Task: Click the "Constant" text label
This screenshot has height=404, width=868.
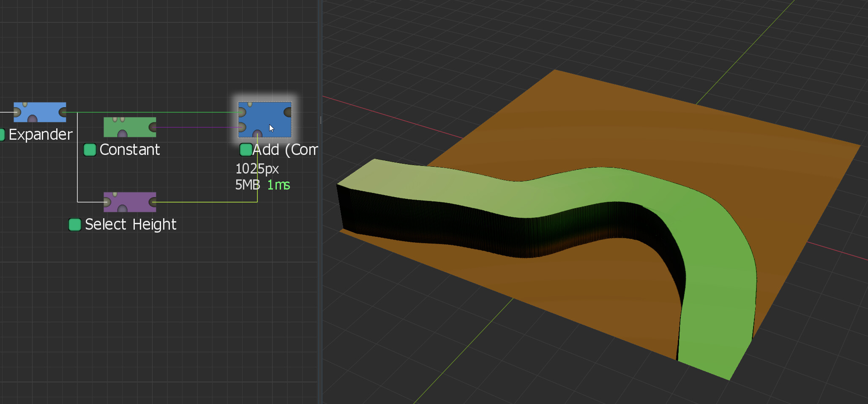Action: (x=130, y=150)
